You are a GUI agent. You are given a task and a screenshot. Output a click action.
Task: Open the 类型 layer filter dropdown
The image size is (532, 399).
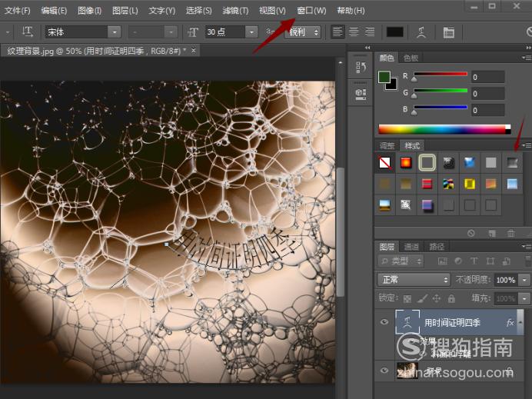[x=401, y=261]
